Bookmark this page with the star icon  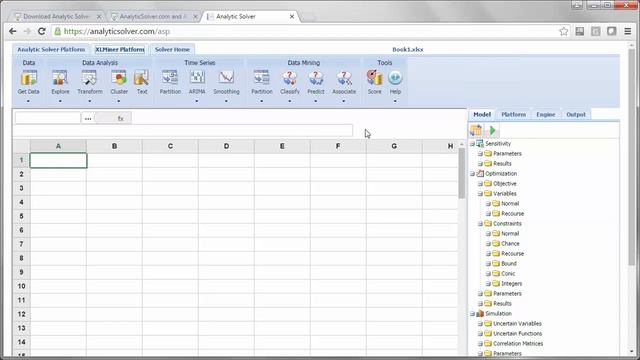point(564,31)
